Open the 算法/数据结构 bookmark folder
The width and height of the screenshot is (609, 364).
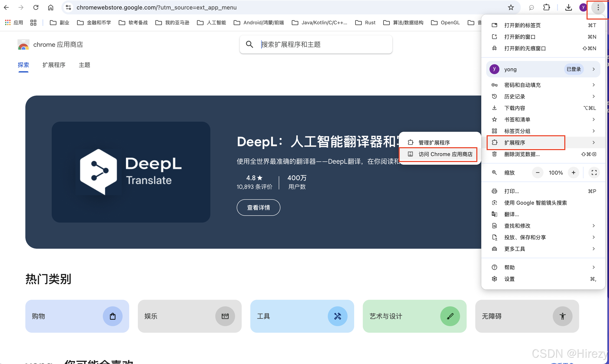click(403, 23)
